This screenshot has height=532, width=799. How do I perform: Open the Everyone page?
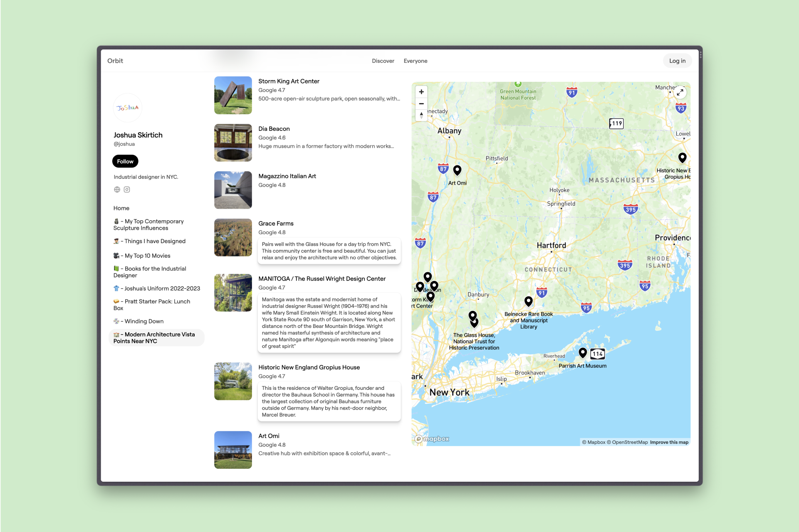[415, 61]
